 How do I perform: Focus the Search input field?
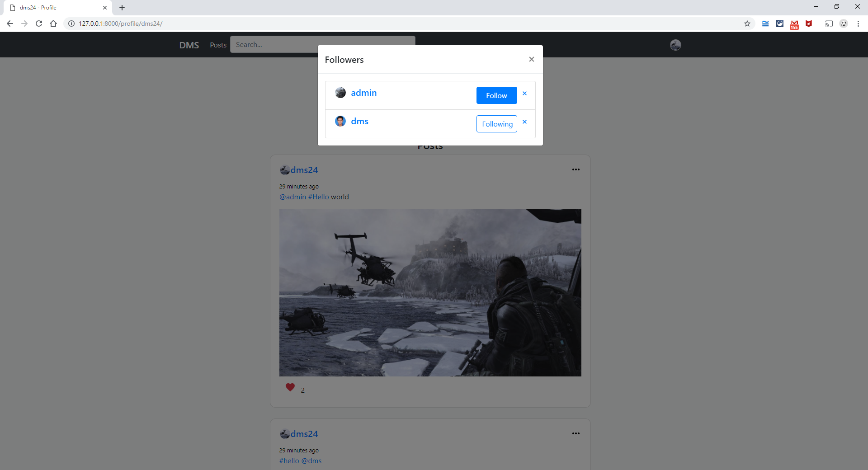click(x=322, y=44)
